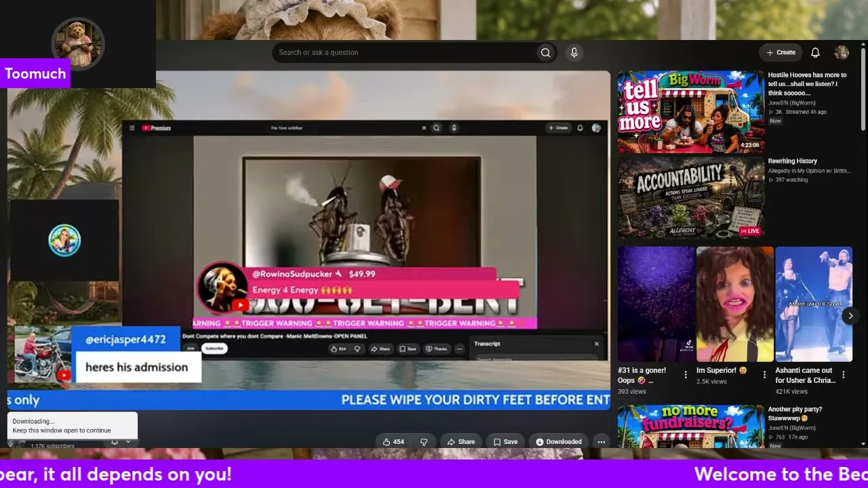
Task: Click the '4:23:06' duration label
Action: tap(750, 145)
